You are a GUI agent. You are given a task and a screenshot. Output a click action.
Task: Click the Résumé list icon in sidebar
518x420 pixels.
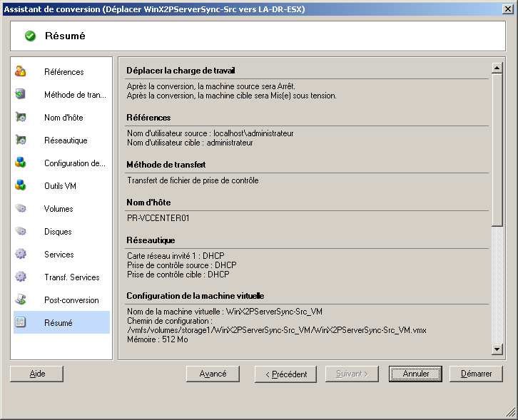point(21,322)
